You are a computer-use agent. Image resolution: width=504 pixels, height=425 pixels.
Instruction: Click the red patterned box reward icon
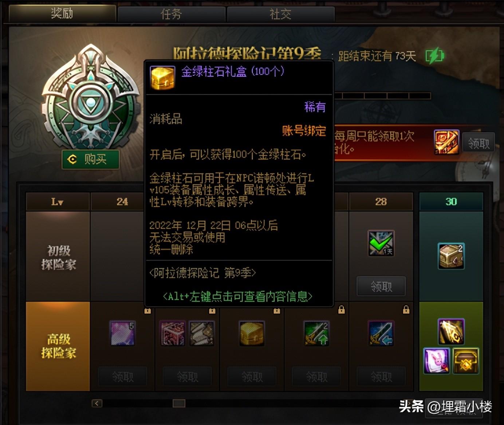[173, 333]
